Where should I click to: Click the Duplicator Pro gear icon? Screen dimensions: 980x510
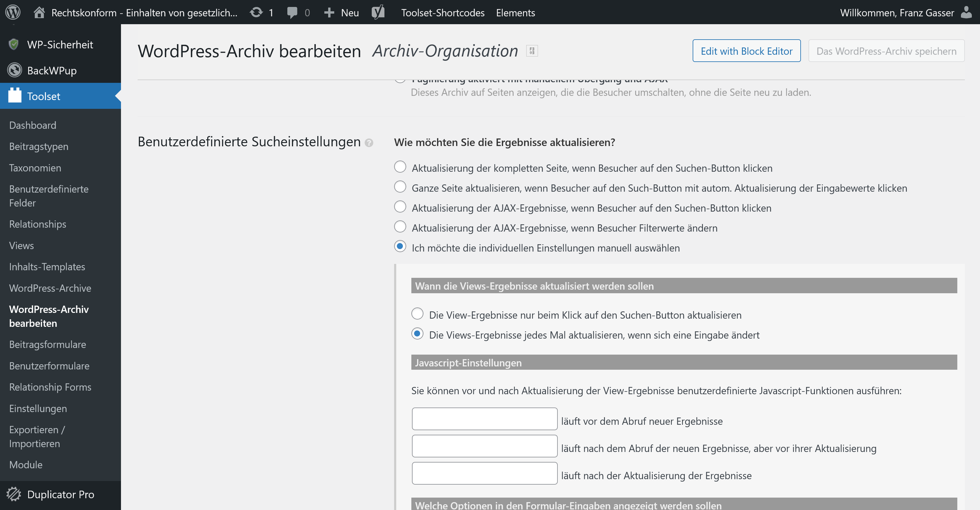coord(14,494)
